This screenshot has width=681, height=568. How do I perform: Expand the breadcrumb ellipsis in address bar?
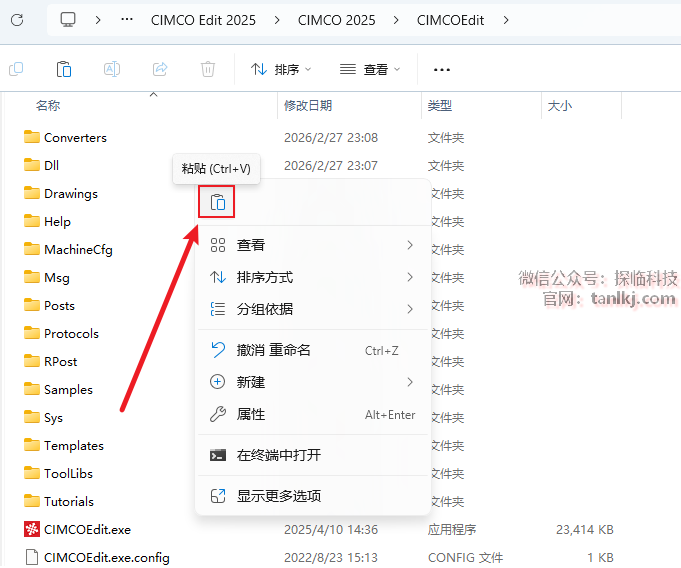127,20
